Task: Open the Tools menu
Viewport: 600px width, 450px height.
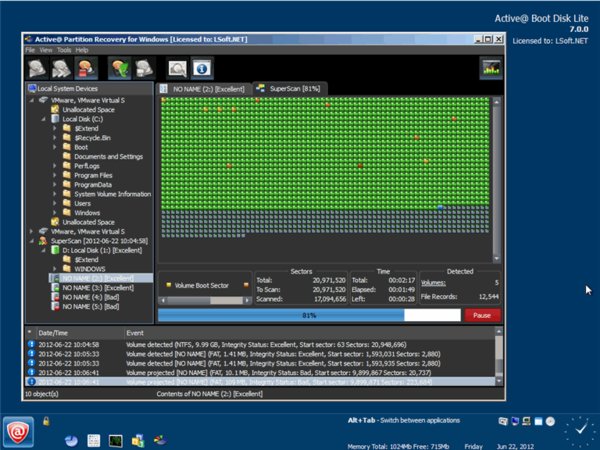Action: click(x=64, y=49)
